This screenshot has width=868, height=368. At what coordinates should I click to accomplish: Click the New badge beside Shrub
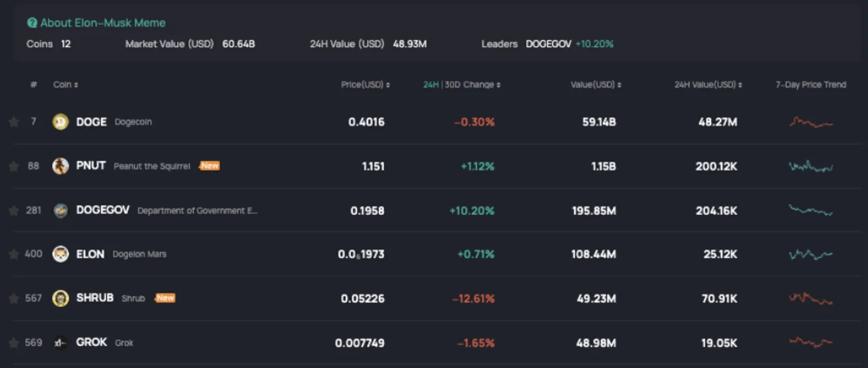pos(165,298)
